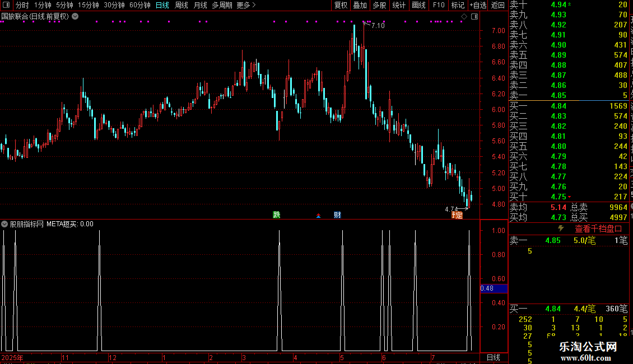This screenshot has width=633, height=364.
Task: Click the 国旅联合(日线 前复权) chart title
Action: (x=35, y=17)
